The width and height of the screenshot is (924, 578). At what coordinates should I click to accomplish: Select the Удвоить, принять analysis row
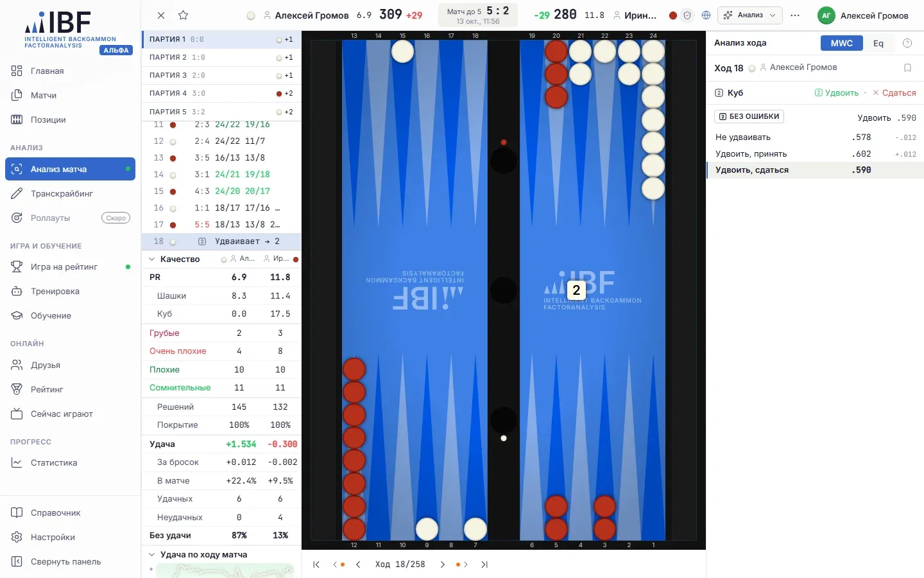point(816,154)
